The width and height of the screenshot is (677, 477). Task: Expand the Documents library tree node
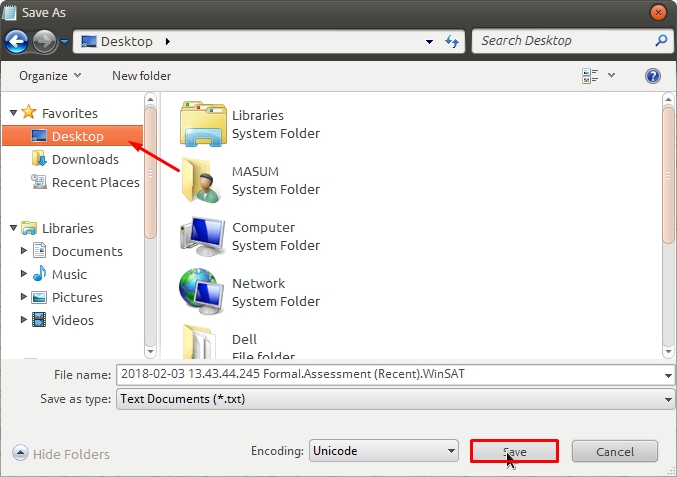25,251
